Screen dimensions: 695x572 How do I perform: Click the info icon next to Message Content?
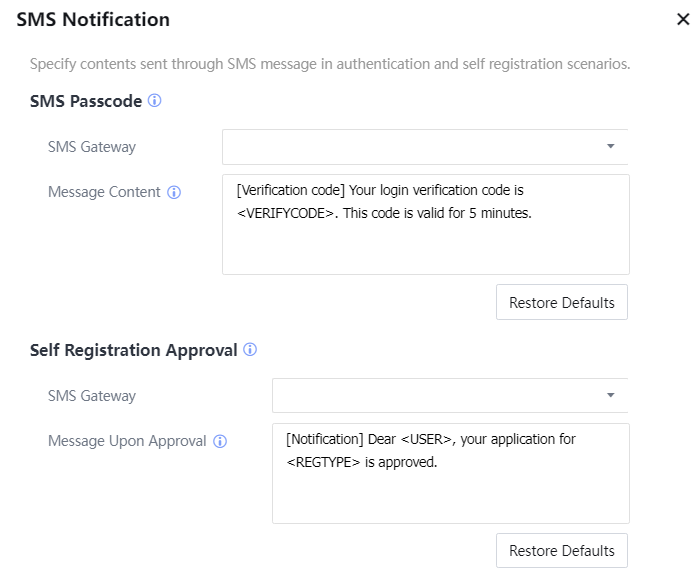click(174, 192)
